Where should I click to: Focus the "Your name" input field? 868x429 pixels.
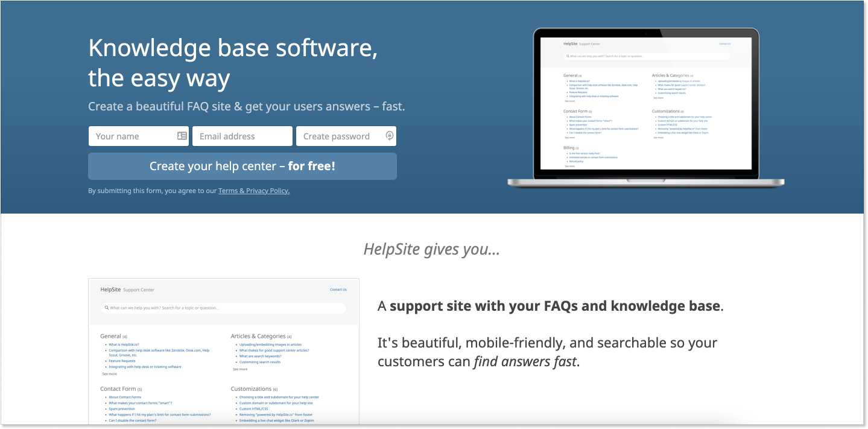coord(139,136)
